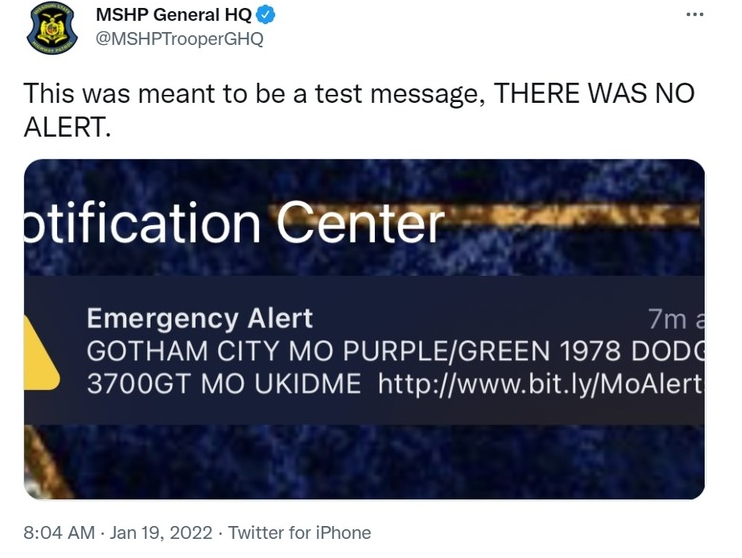742x558 pixels.
Task: Click the bit.ly/MoAlert URL in the image
Action: [541, 384]
